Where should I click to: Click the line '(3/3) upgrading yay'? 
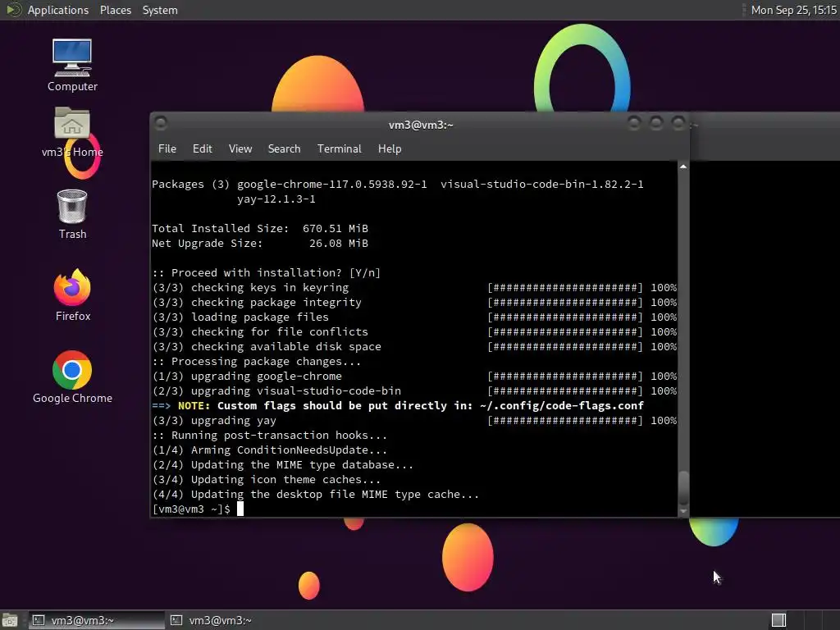(214, 421)
